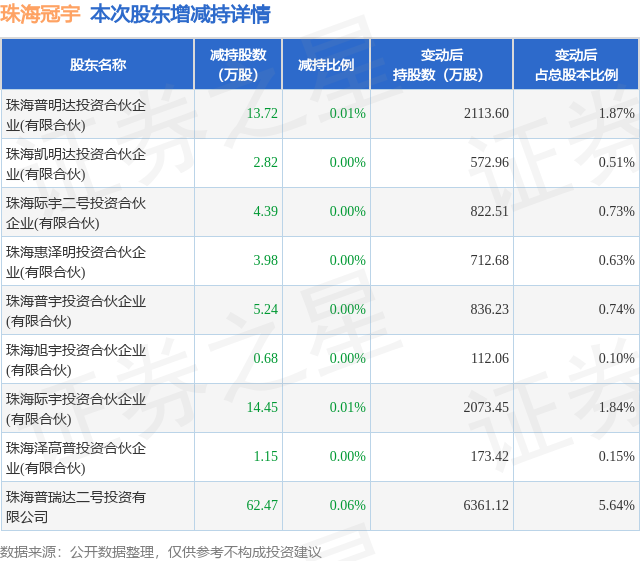Click the reduced shares value 0.68
The image size is (640, 561).
265,358
